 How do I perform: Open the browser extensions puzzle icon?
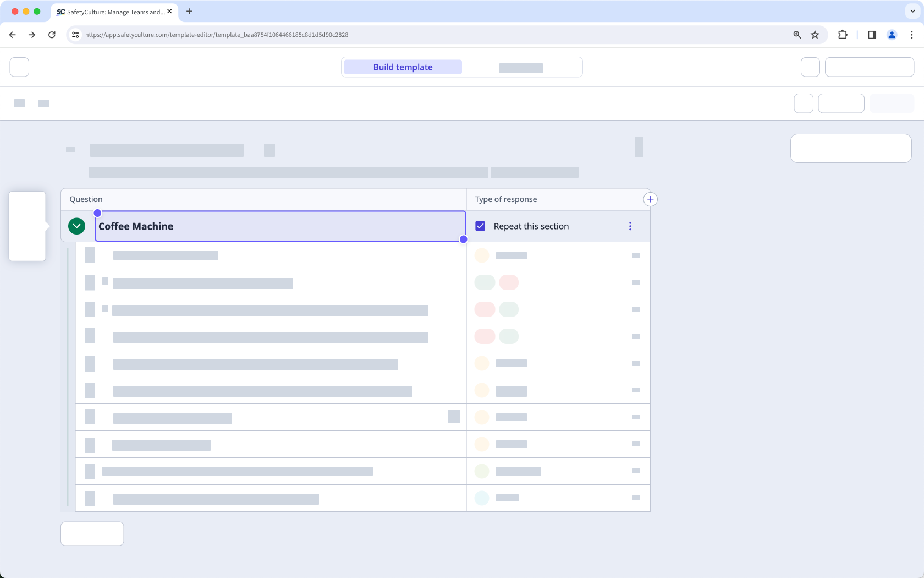tap(842, 35)
